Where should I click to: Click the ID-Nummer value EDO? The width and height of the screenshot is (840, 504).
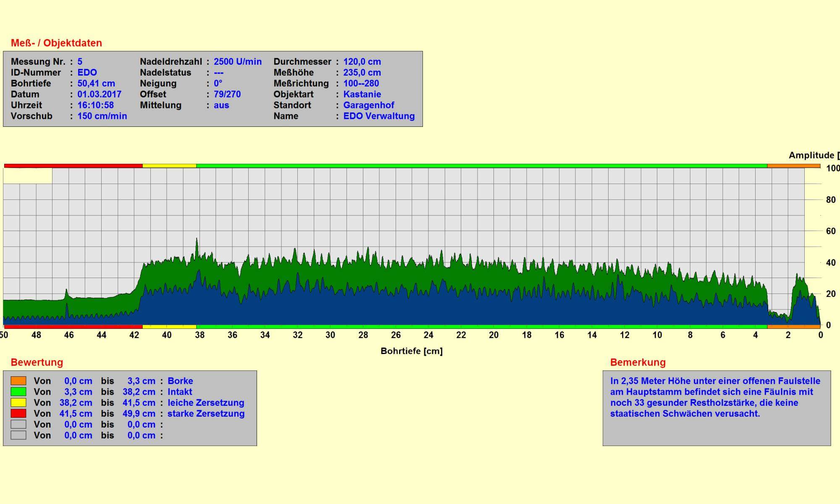click(87, 73)
